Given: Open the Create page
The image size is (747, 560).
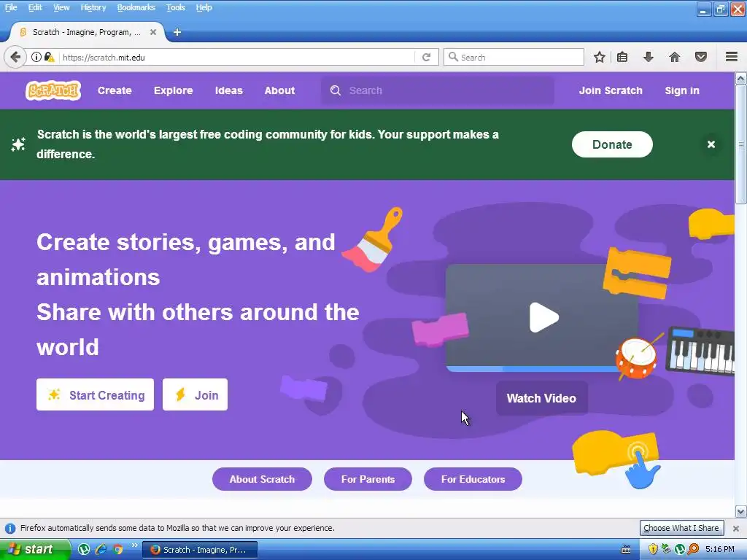Looking at the screenshot, I should pos(115,90).
